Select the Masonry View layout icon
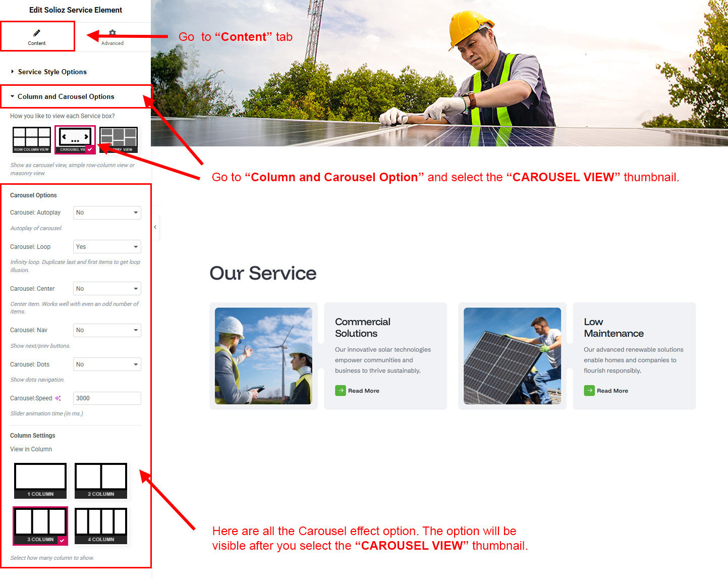 tap(119, 140)
